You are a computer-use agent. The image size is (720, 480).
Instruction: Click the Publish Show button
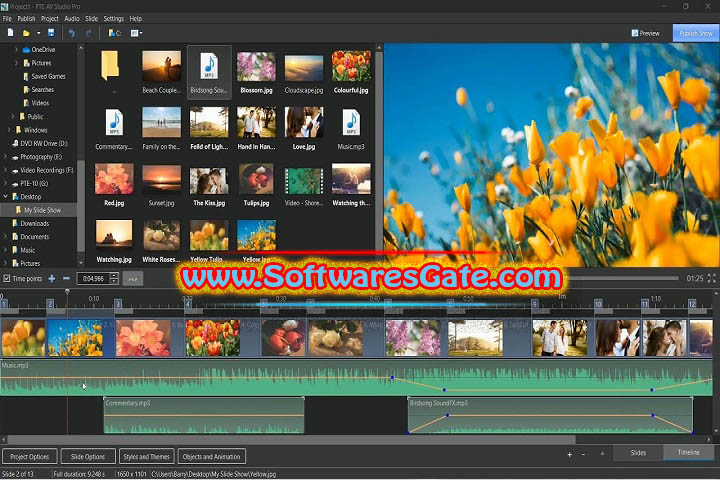[696, 33]
